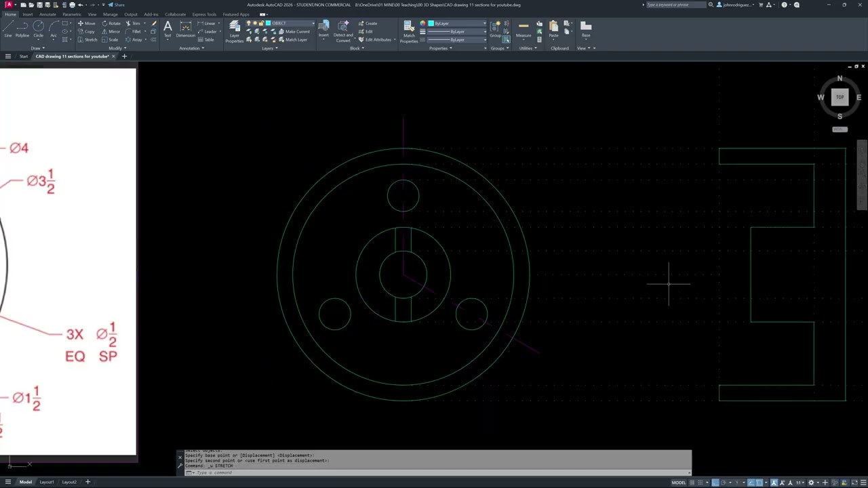Click the Paste clipboard icon

pos(554,28)
